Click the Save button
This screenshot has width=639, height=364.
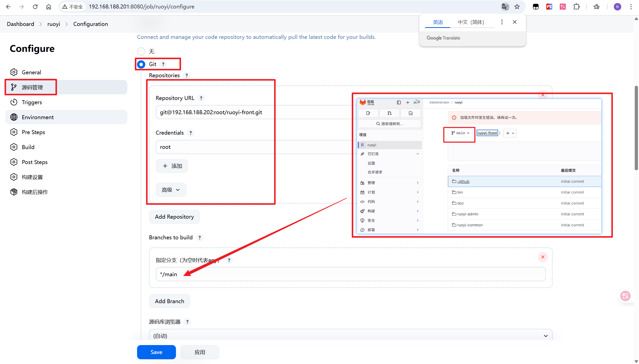click(156, 352)
